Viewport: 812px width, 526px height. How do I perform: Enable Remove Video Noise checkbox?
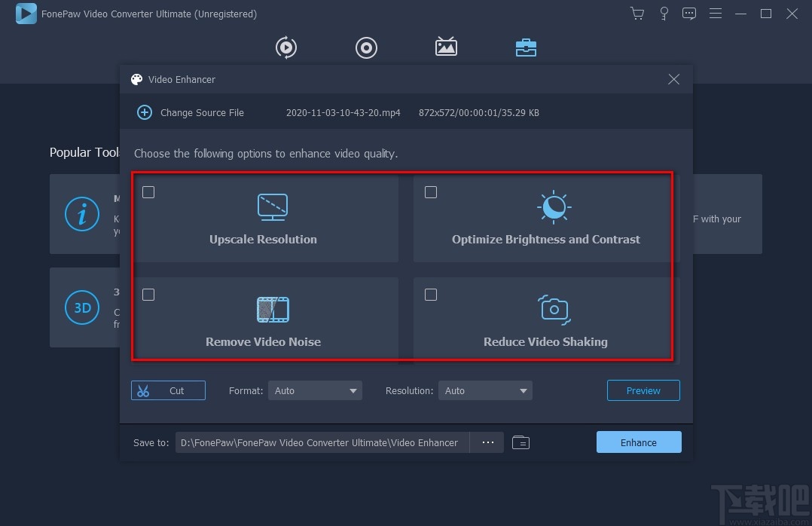pyautogui.click(x=148, y=295)
